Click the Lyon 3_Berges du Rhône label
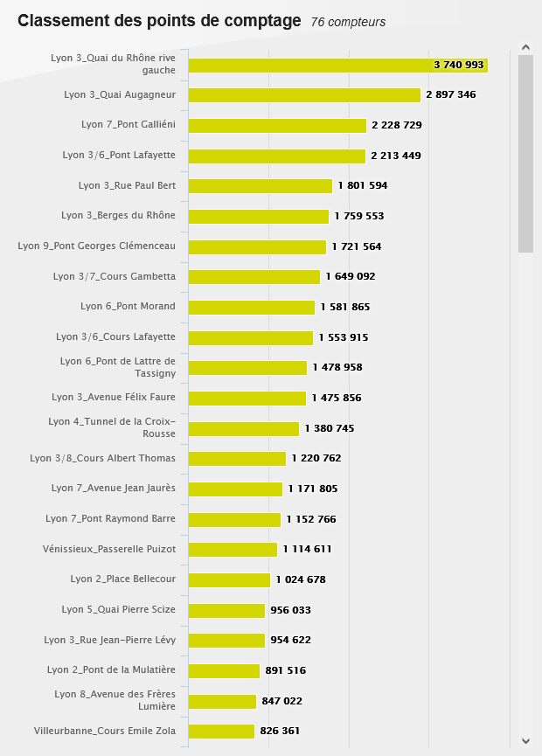 pyautogui.click(x=118, y=215)
